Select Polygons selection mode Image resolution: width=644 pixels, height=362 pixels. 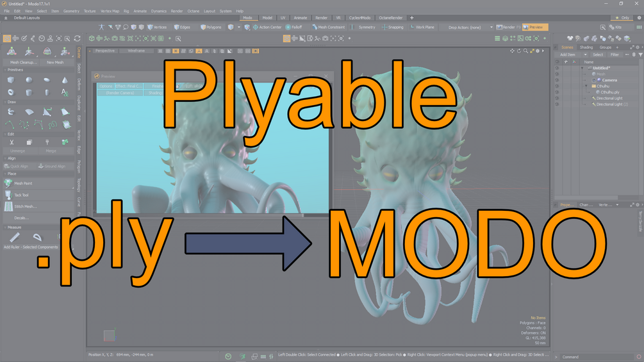click(211, 27)
